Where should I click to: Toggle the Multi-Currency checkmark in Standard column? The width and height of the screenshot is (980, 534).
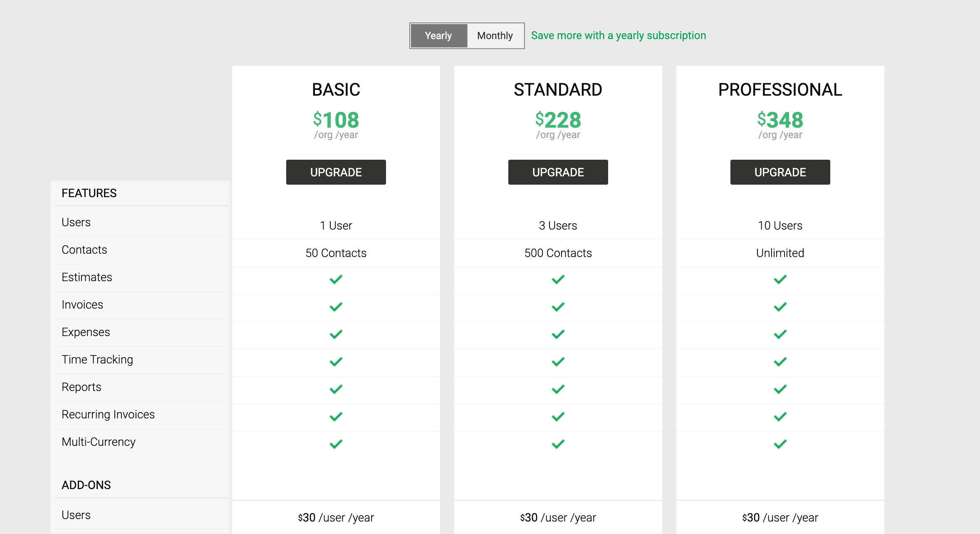coord(558,444)
